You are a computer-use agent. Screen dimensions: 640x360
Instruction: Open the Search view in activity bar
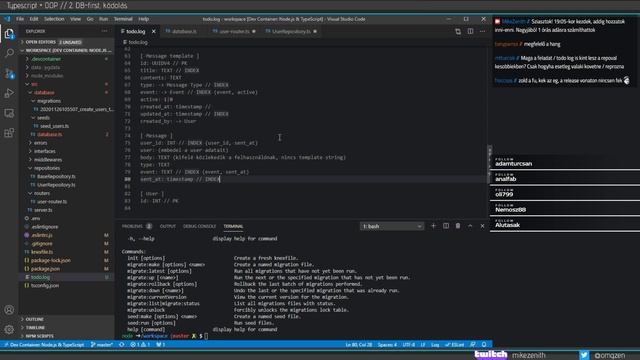tap(9, 53)
